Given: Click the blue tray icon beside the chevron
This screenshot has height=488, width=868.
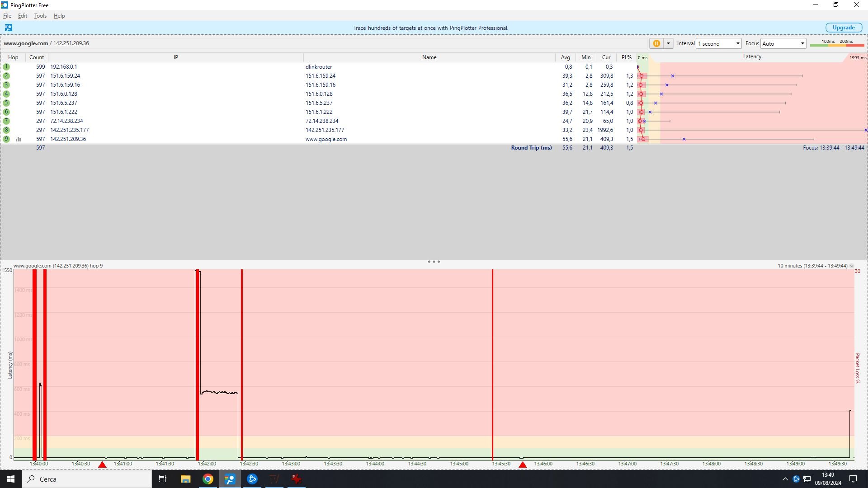Looking at the screenshot, I should click(x=796, y=479).
